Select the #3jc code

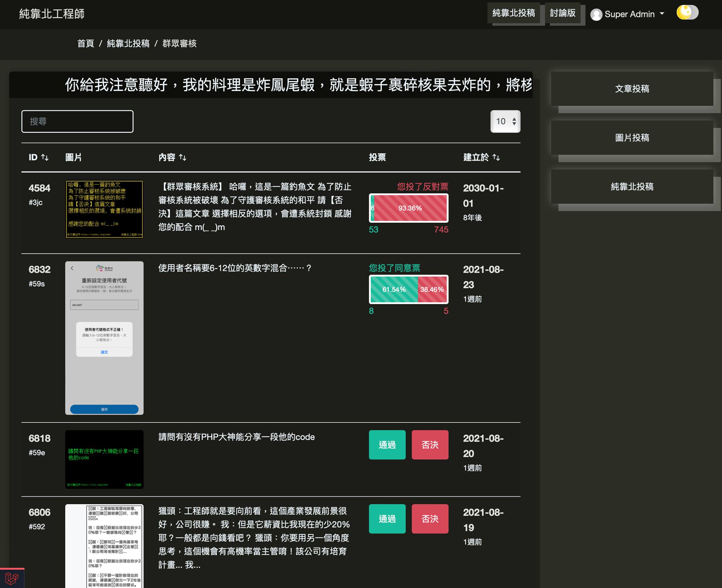[x=36, y=203]
